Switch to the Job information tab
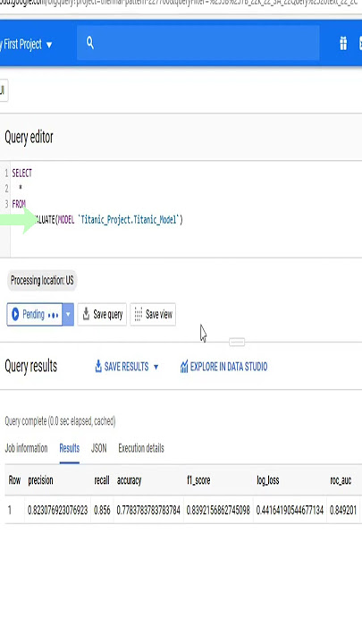This screenshot has width=362, height=644. click(26, 448)
